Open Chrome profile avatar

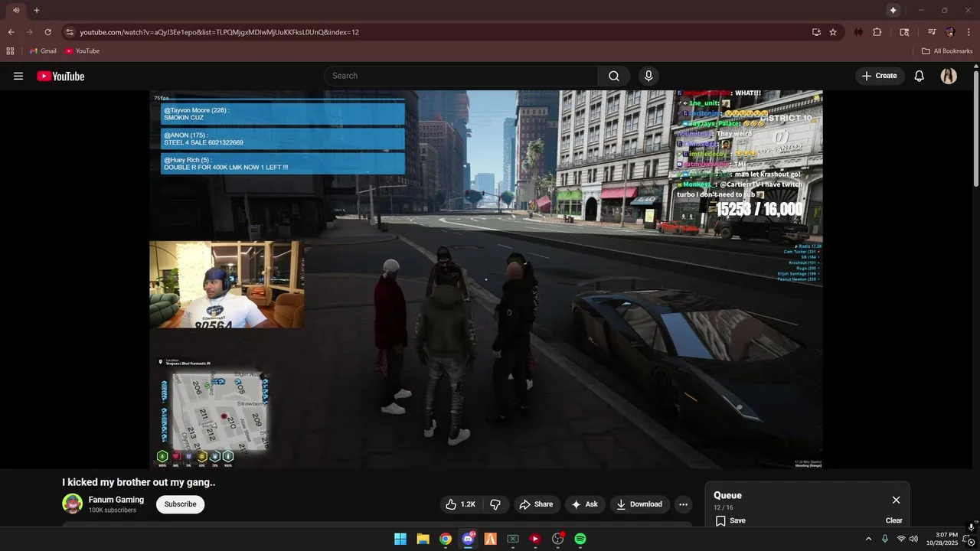coord(950,32)
